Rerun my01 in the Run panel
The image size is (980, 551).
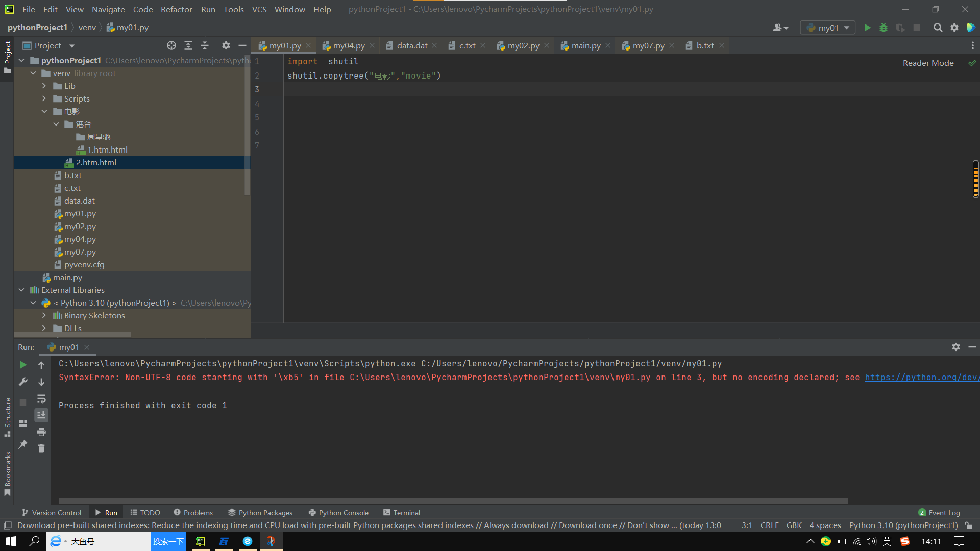tap(23, 365)
